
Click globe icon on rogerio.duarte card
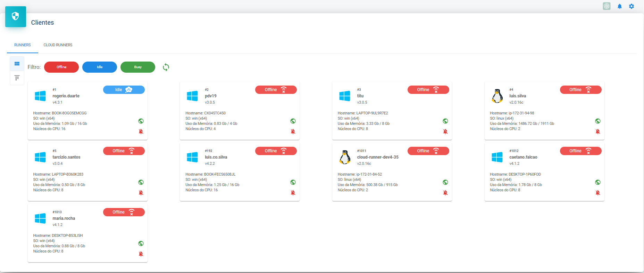(x=141, y=121)
